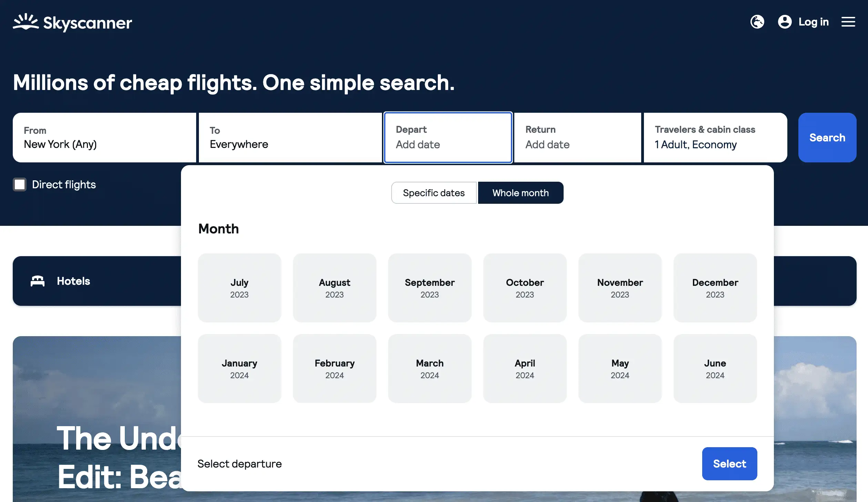Click the Select departure confirm button
Screen dimensions: 868x502
729,463
